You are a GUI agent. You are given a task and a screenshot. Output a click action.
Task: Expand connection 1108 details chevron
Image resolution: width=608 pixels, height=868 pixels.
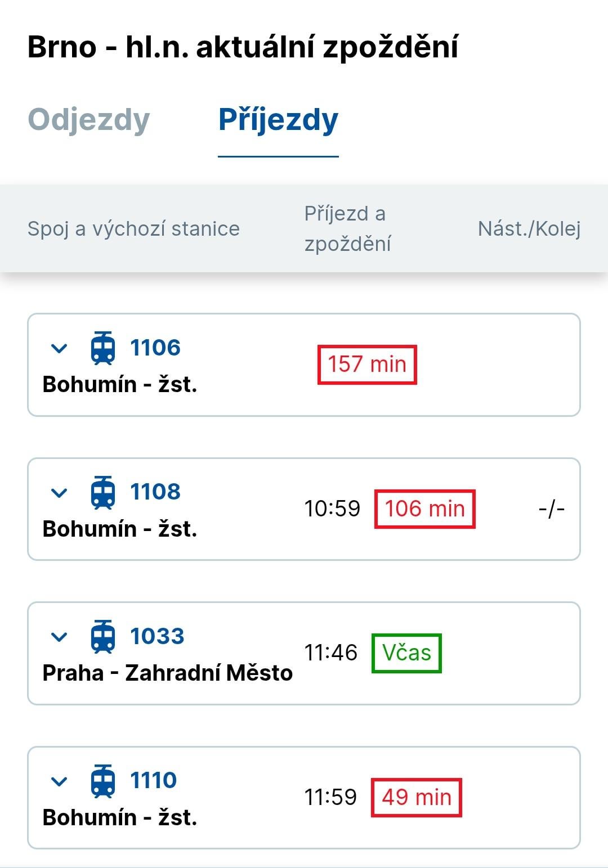(59, 493)
